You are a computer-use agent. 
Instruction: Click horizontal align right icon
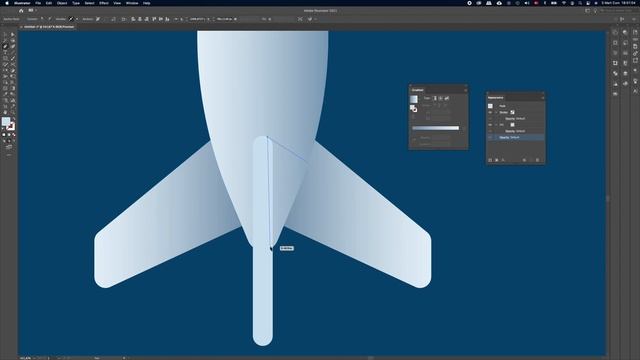[x=147, y=19]
